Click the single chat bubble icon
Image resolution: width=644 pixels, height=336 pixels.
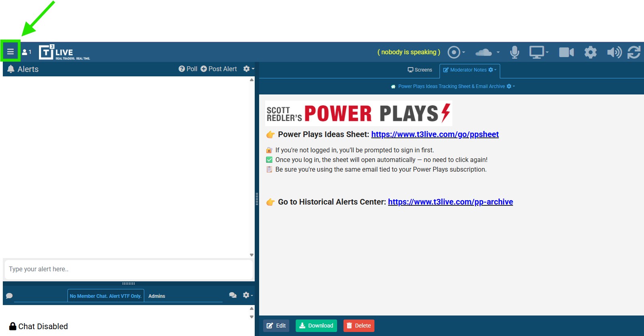coord(9,296)
